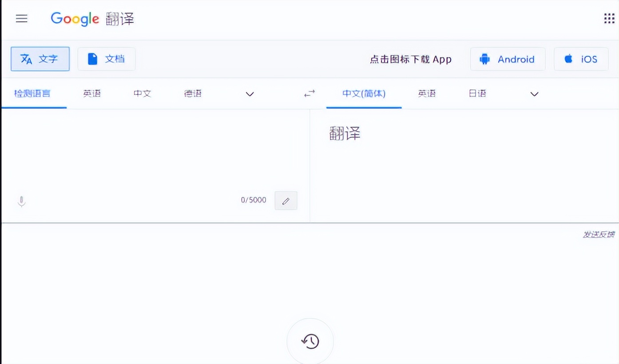
Task: Switch to the 文字 text translation tab
Action: tap(40, 59)
